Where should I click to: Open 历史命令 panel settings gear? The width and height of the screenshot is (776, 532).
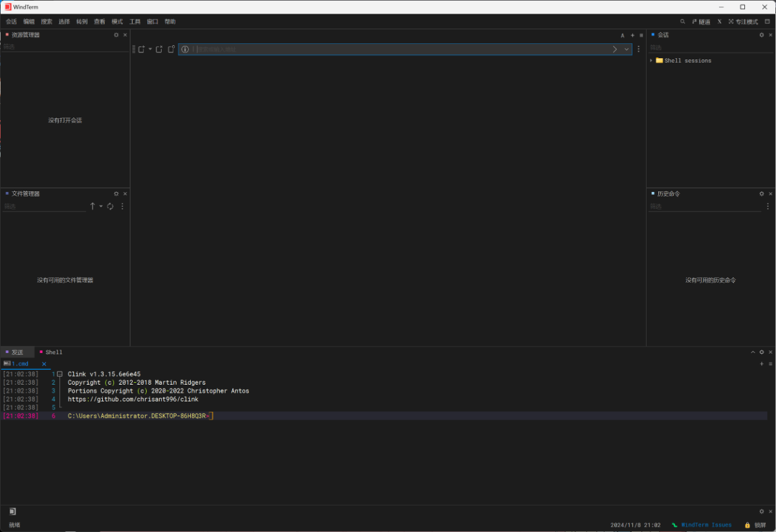click(762, 194)
